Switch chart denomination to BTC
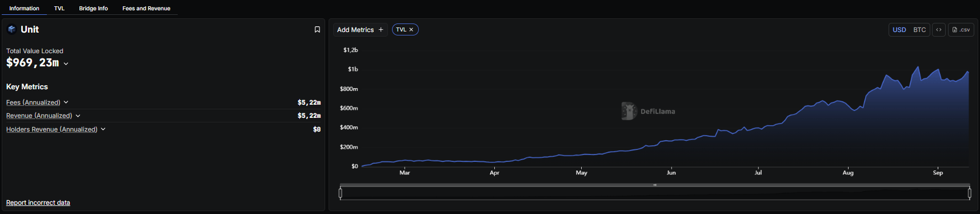This screenshot has height=214, width=980. click(919, 30)
